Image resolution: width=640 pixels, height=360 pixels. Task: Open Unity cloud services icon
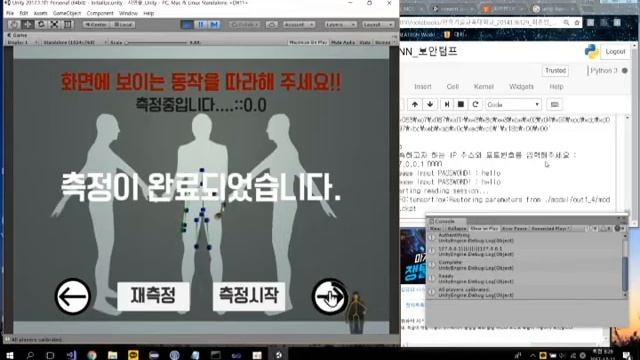(271, 24)
